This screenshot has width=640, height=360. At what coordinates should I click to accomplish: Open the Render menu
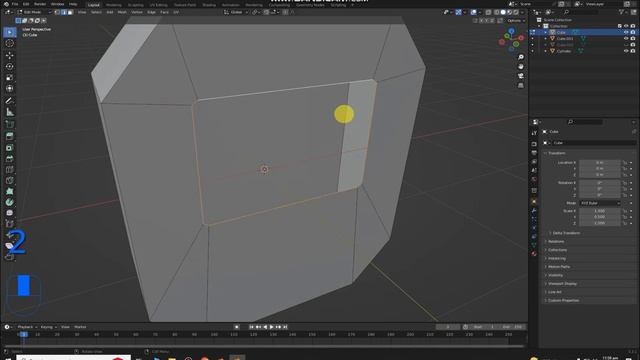pos(40,4)
